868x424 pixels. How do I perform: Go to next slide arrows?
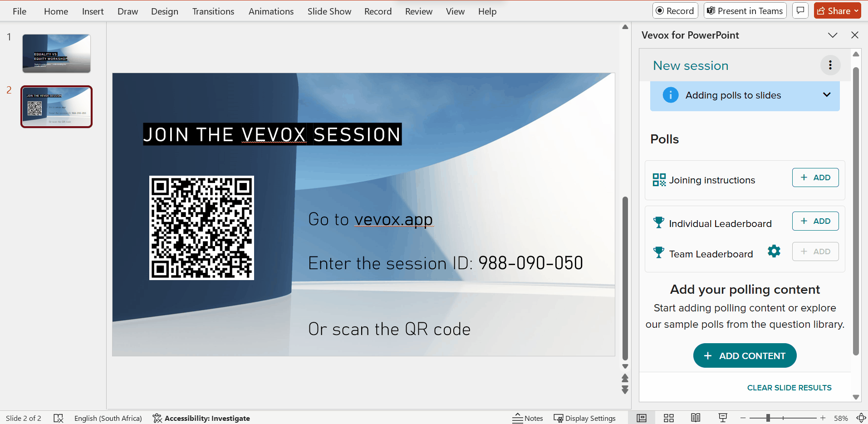[625, 390]
